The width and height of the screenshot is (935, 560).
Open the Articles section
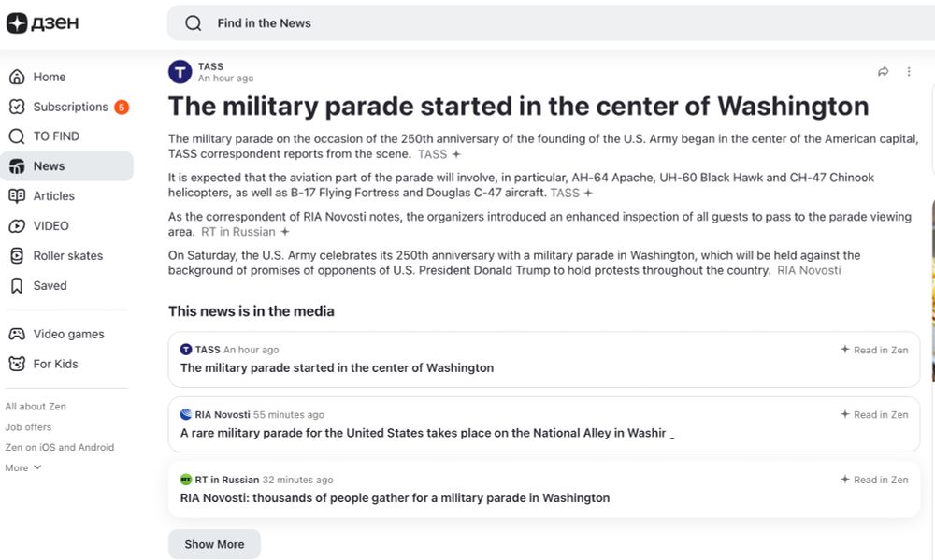[53, 195]
